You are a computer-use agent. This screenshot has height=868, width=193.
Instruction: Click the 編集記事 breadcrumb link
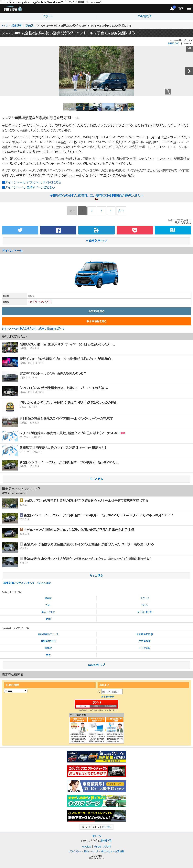[16, 26]
